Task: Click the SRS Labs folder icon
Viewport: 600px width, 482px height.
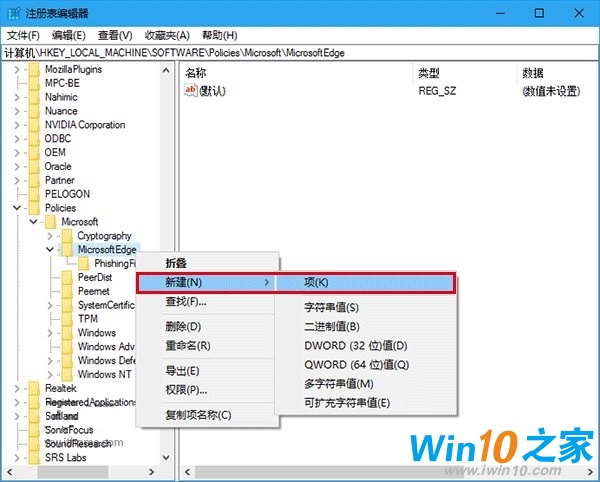Action: [x=36, y=457]
